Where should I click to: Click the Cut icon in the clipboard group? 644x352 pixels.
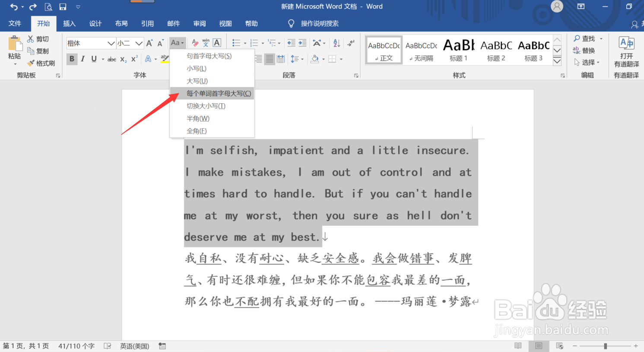[x=31, y=38]
